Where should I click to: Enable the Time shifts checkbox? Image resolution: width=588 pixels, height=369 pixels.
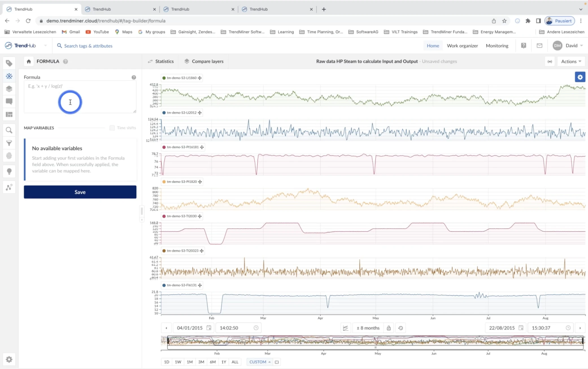pos(112,128)
